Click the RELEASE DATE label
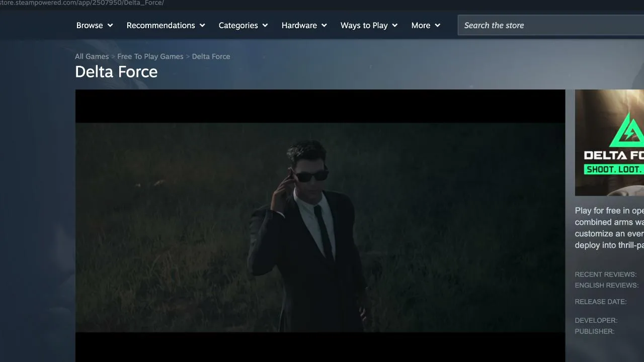 (x=601, y=302)
